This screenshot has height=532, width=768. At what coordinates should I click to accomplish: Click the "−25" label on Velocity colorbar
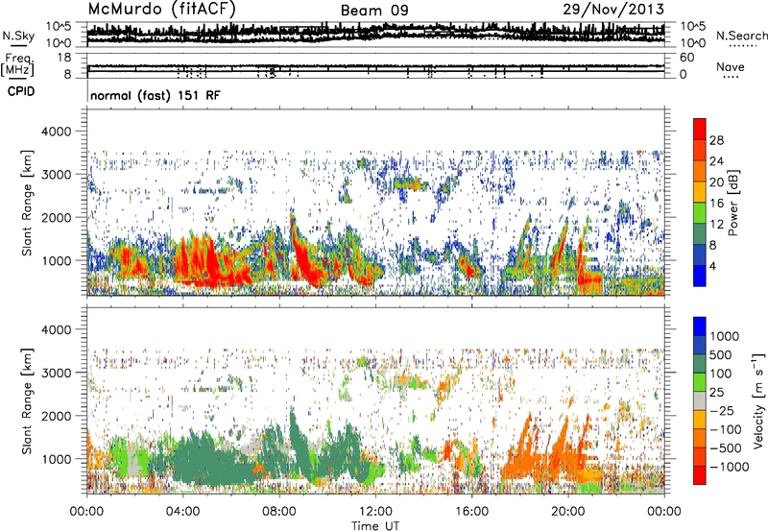pos(722,410)
